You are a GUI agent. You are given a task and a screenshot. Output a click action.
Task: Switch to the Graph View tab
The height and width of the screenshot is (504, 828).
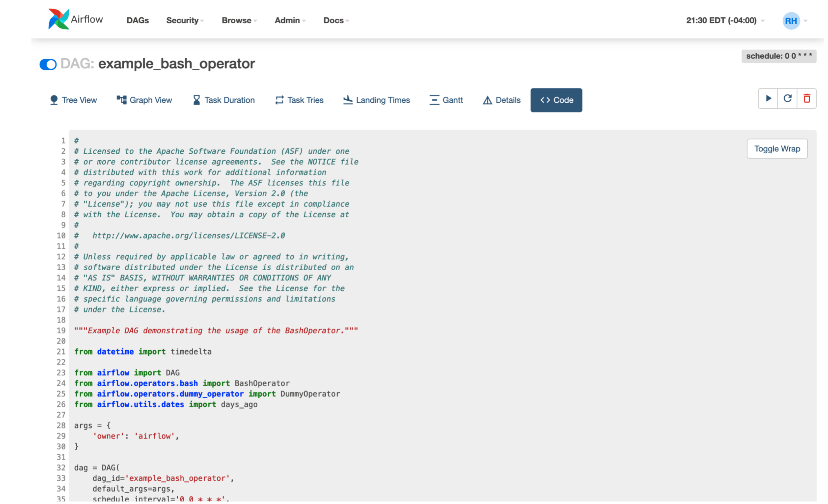tap(144, 100)
